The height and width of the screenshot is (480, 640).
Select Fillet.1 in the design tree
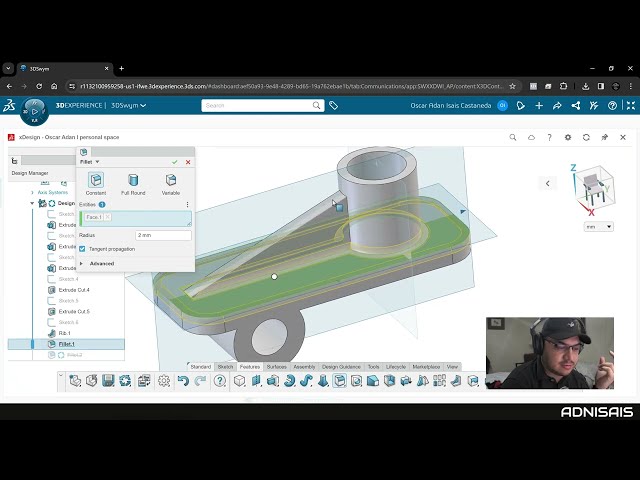[66, 344]
